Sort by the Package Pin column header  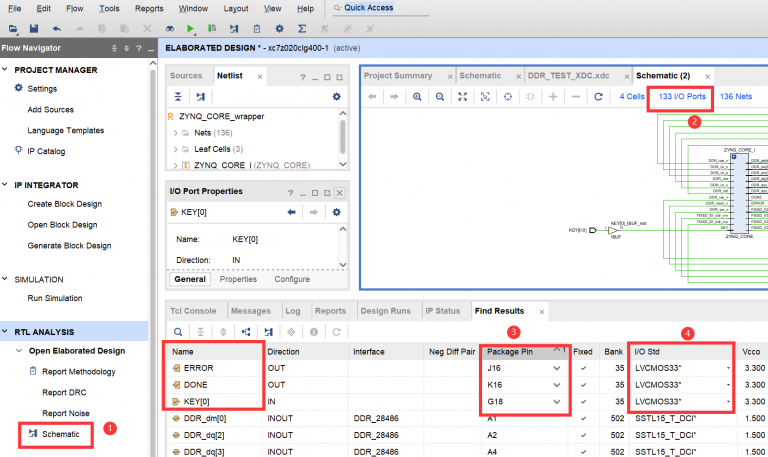pos(517,352)
